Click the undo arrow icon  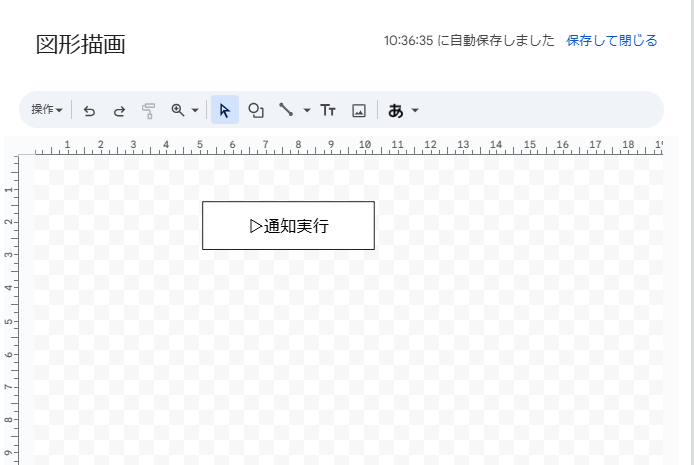coord(89,111)
